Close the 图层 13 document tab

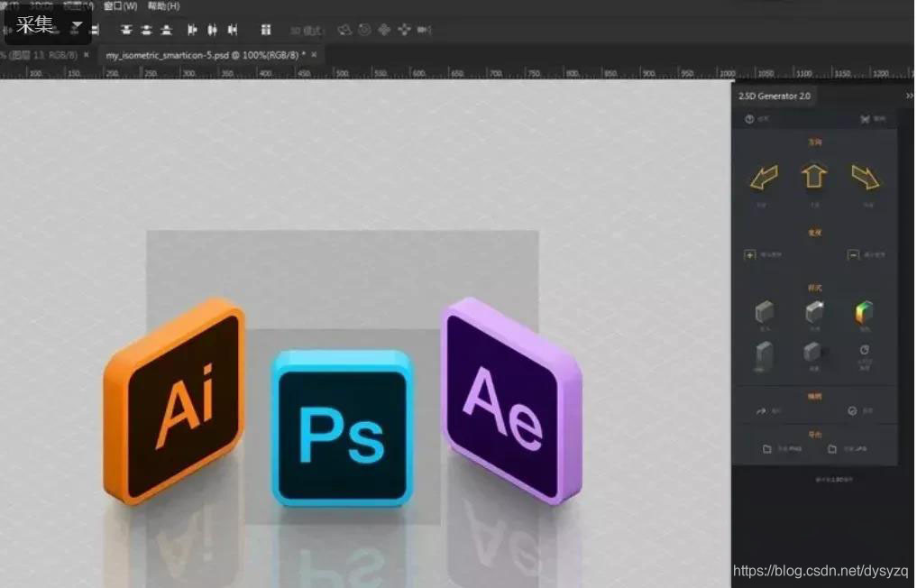click(x=87, y=54)
